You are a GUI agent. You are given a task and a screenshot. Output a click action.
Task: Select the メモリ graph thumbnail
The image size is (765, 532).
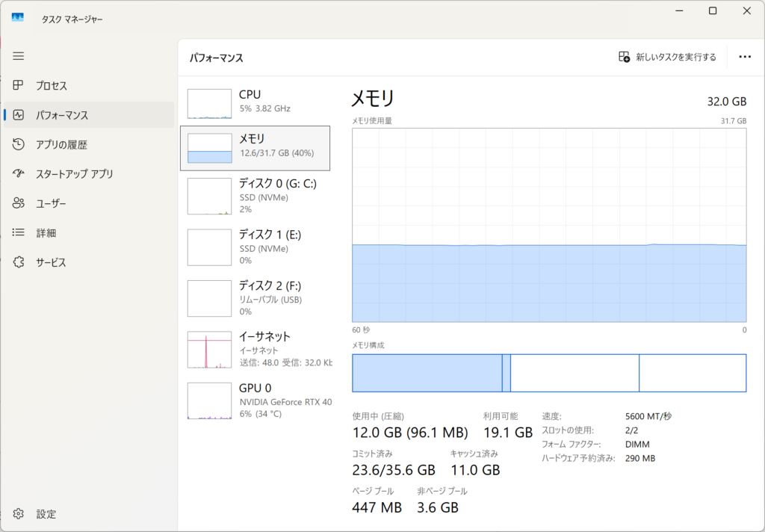[x=209, y=148]
